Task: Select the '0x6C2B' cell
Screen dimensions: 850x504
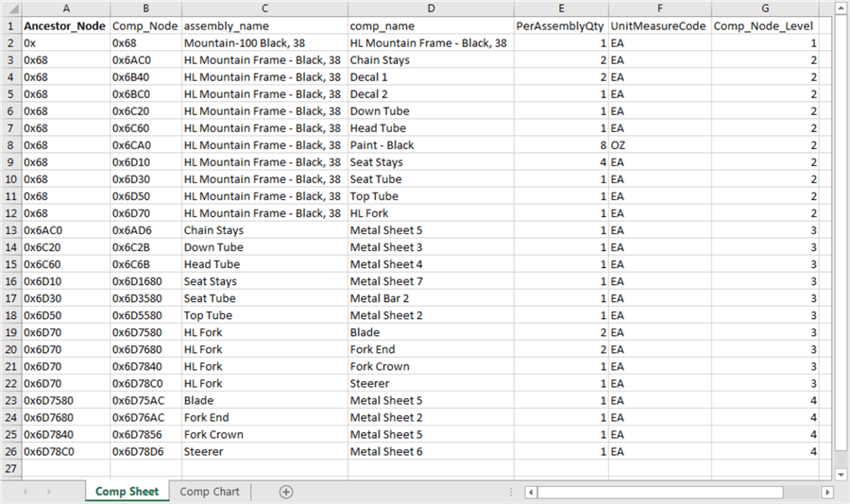Action: 145,247
